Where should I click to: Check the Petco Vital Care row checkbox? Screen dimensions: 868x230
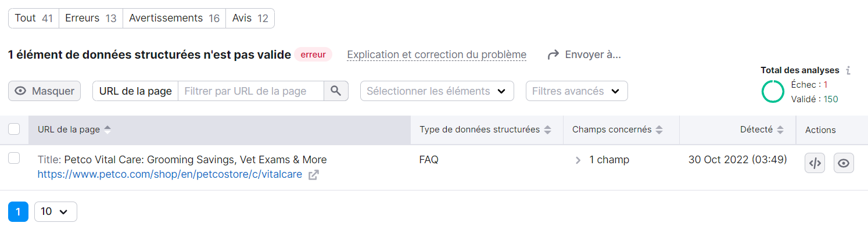[14, 159]
